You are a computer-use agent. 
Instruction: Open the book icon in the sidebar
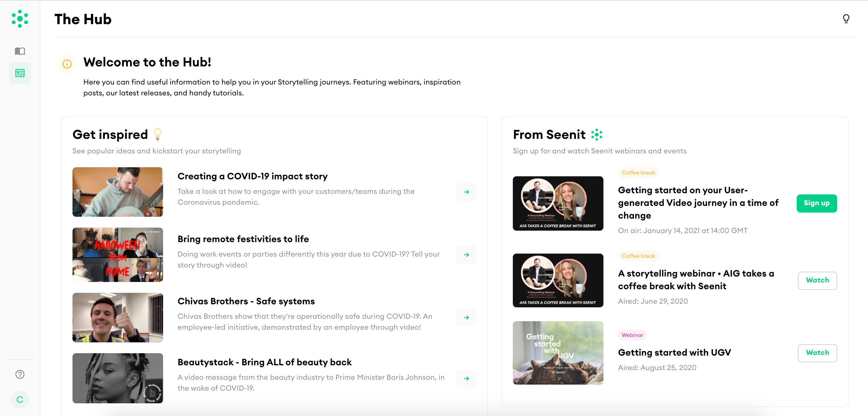pos(20,51)
